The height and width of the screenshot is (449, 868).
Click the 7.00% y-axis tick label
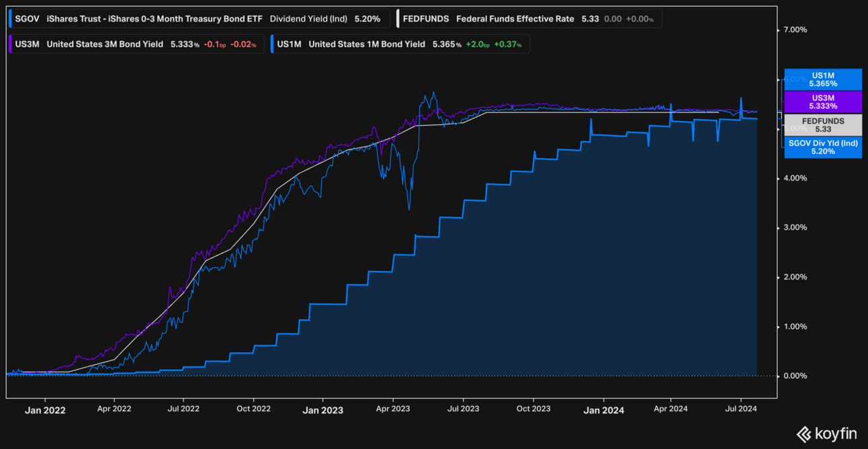coord(795,30)
